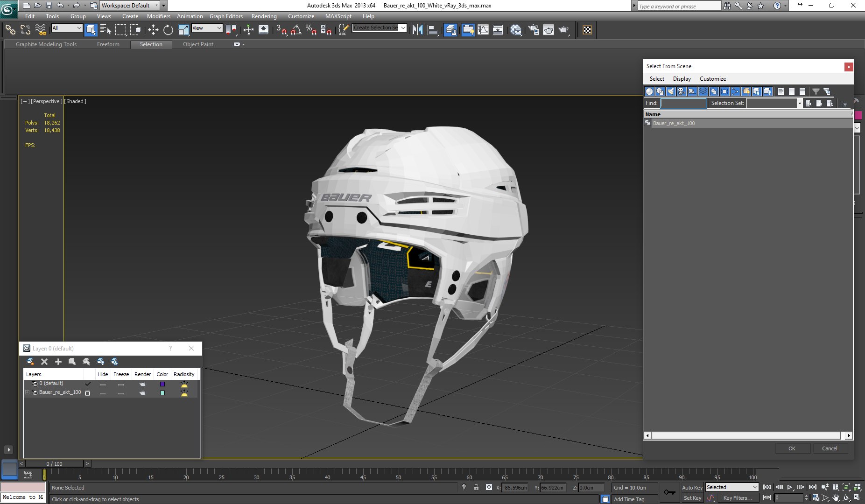Activate the Select Object tool
The image size is (865, 504).
click(91, 30)
